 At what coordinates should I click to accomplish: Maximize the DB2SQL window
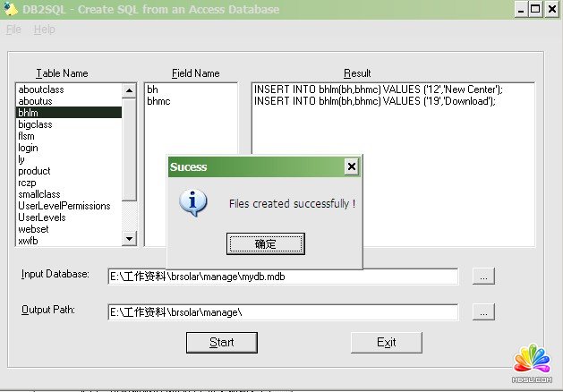pyautogui.click(x=535, y=10)
